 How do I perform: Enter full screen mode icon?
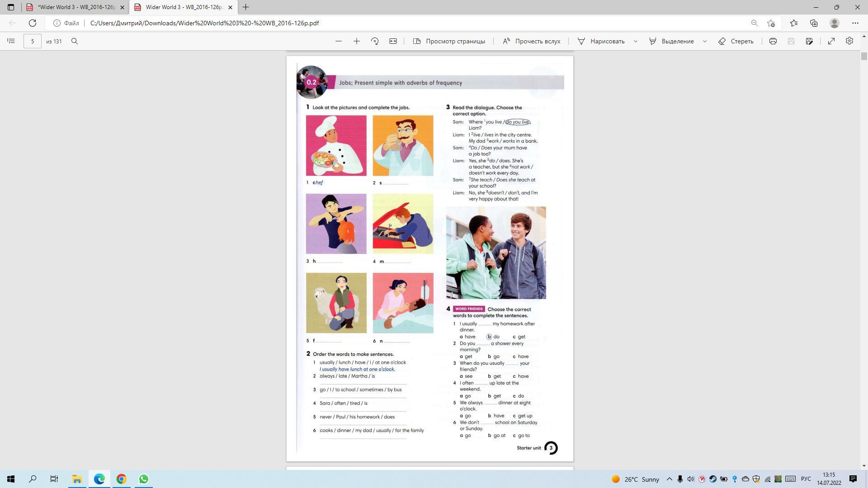point(831,41)
